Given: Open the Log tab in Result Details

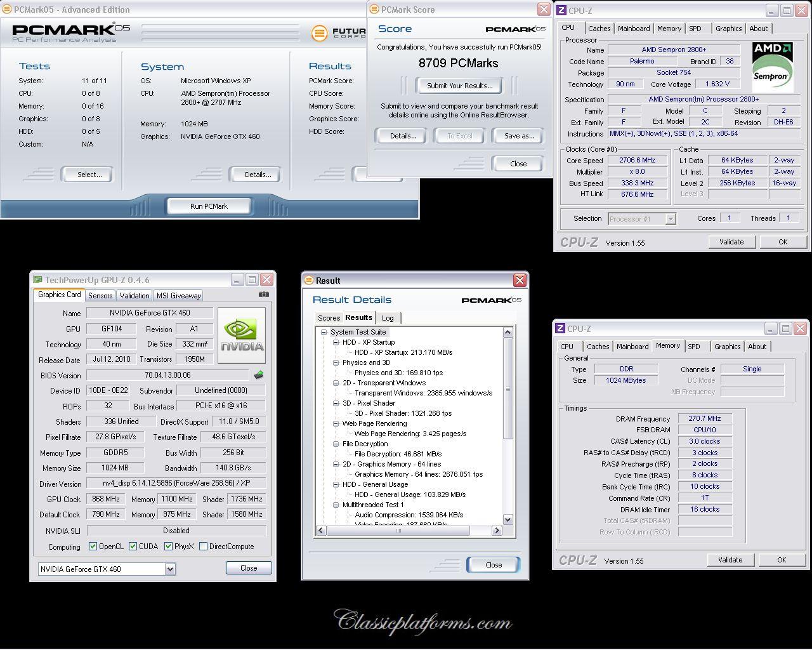Looking at the screenshot, I should [x=388, y=318].
